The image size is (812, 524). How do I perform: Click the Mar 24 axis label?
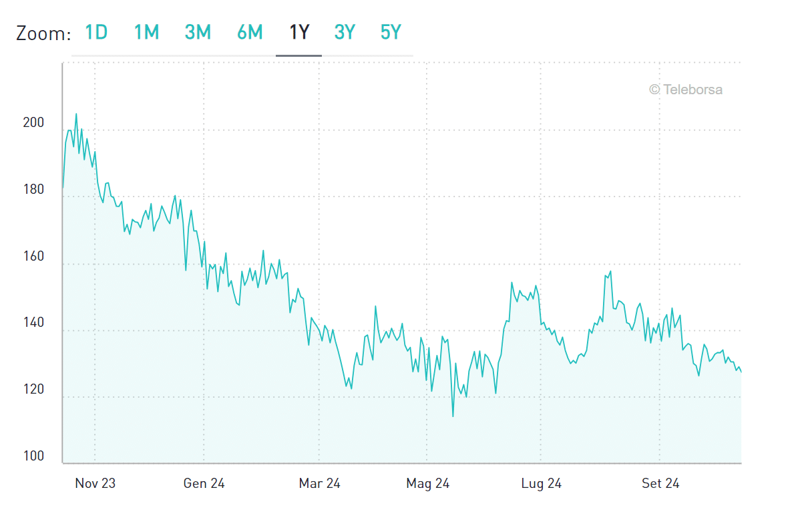pos(319,483)
